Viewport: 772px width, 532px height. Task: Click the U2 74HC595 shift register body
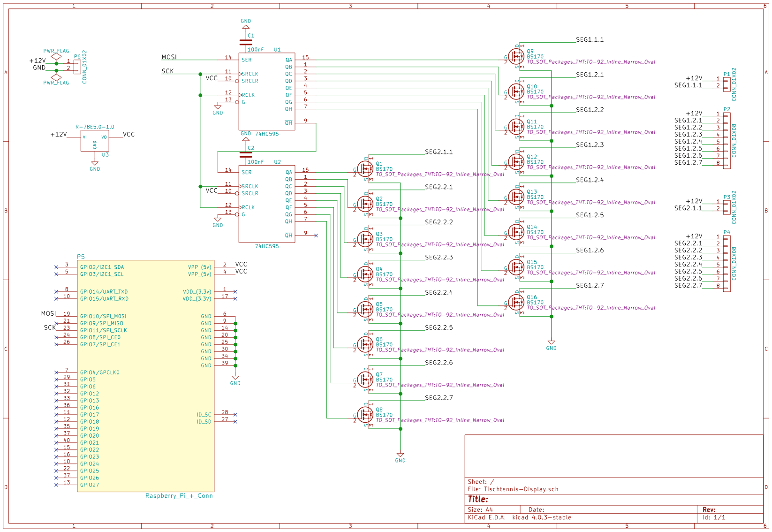pos(266,204)
